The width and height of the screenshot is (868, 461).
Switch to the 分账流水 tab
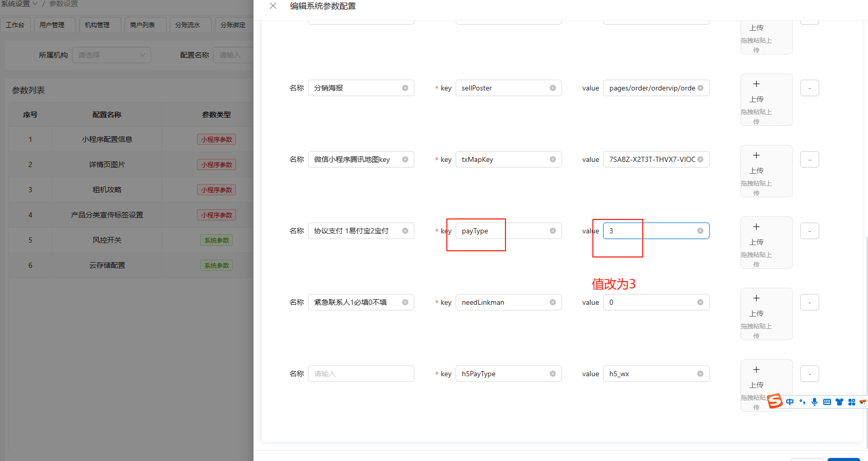pos(191,25)
